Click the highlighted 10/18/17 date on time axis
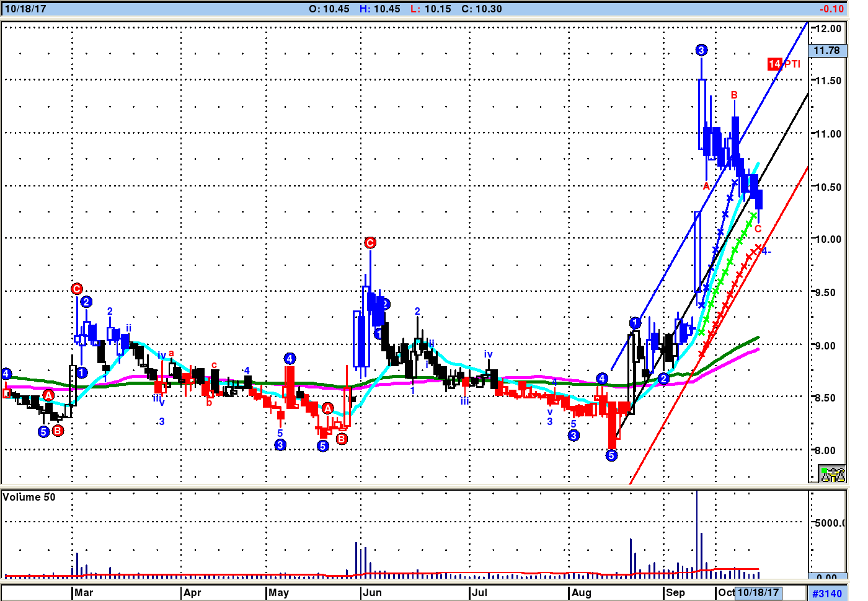Image resolution: width=868 pixels, height=601 pixels. tap(758, 592)
